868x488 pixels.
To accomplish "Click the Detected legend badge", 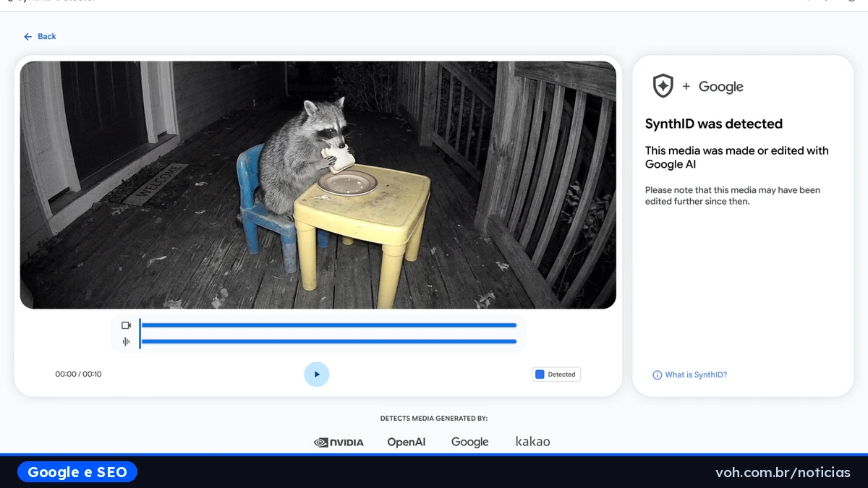I will click(556, 374).
